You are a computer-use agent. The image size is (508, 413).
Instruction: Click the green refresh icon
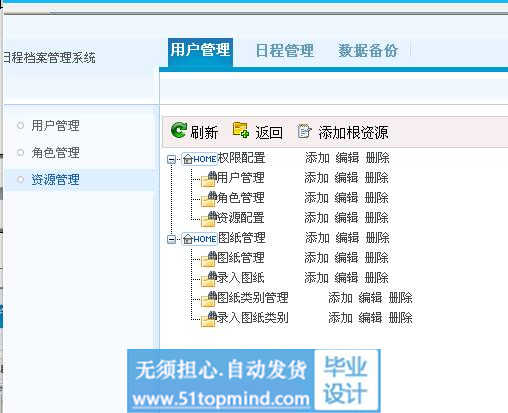(x=179, y=130)
